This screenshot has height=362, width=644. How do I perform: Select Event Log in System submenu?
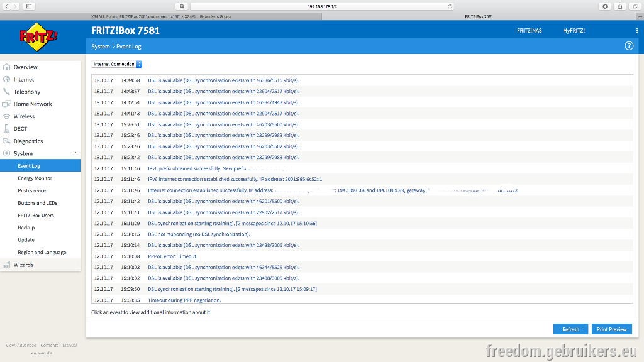tap(40, 166)
